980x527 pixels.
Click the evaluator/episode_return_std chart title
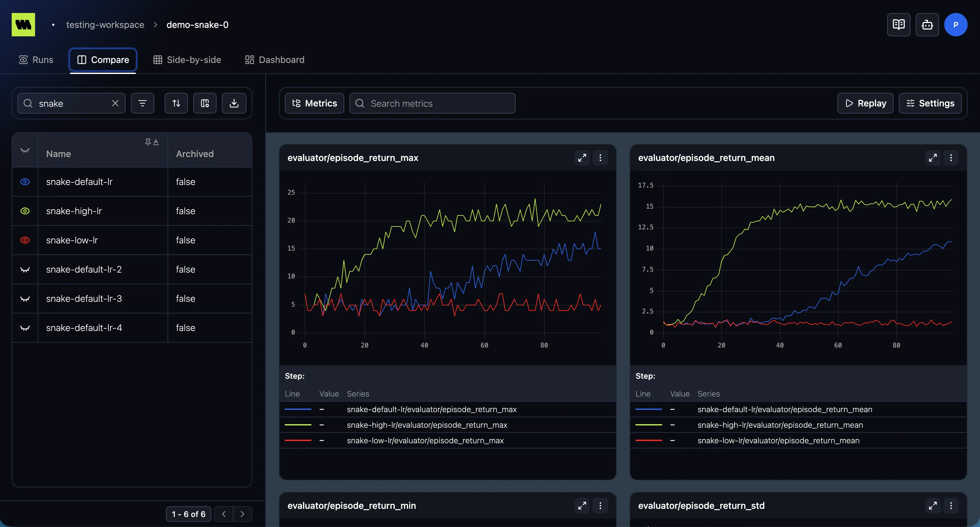701,506
